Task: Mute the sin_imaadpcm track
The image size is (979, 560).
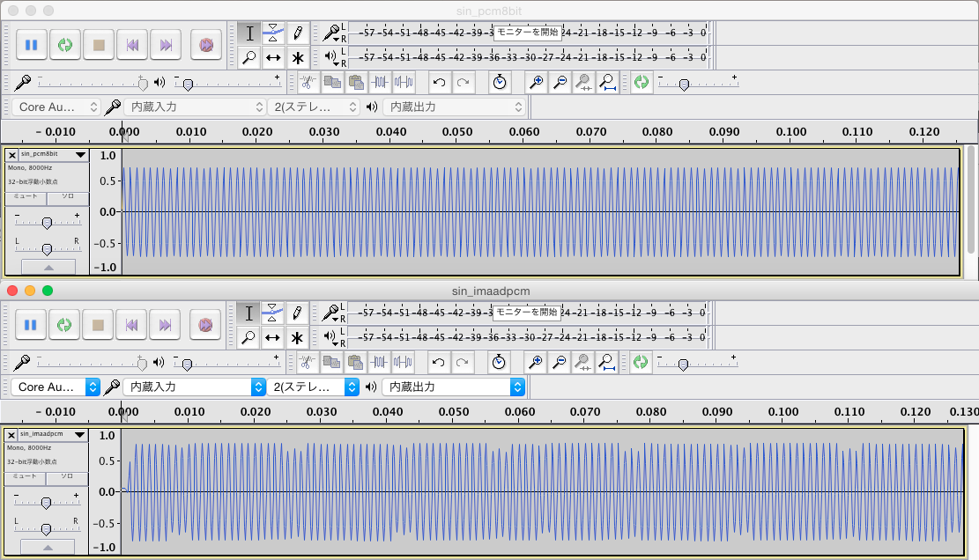Action: (x=25, y=477)
